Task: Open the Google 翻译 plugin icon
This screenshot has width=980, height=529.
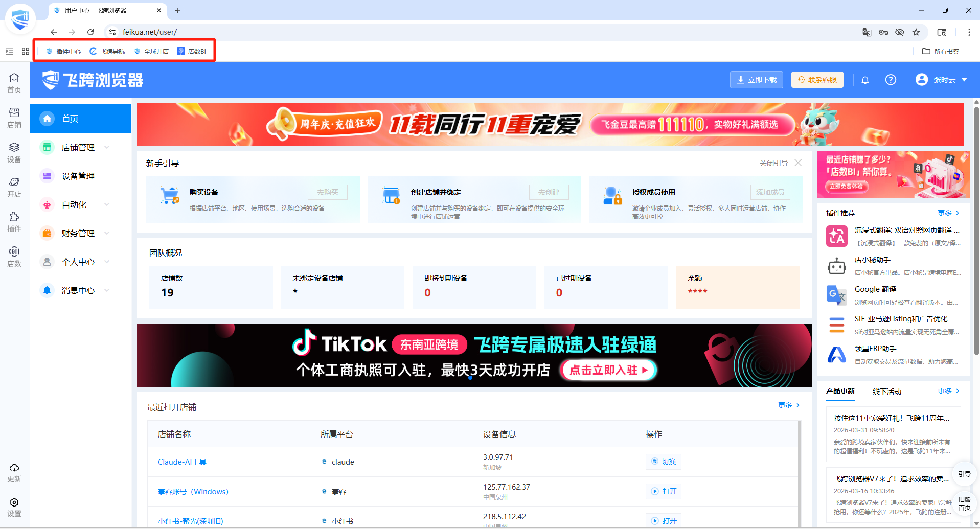Action: [837, 295]
